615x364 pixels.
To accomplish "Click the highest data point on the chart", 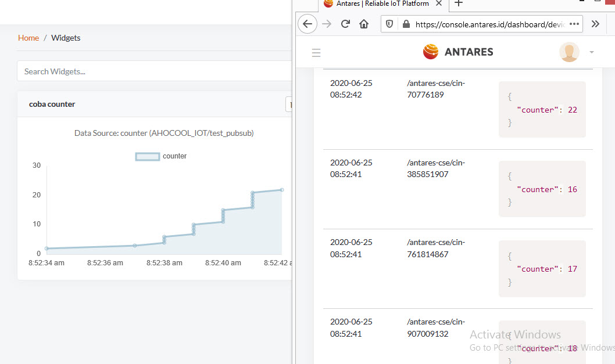I will (x=281, y=190).
